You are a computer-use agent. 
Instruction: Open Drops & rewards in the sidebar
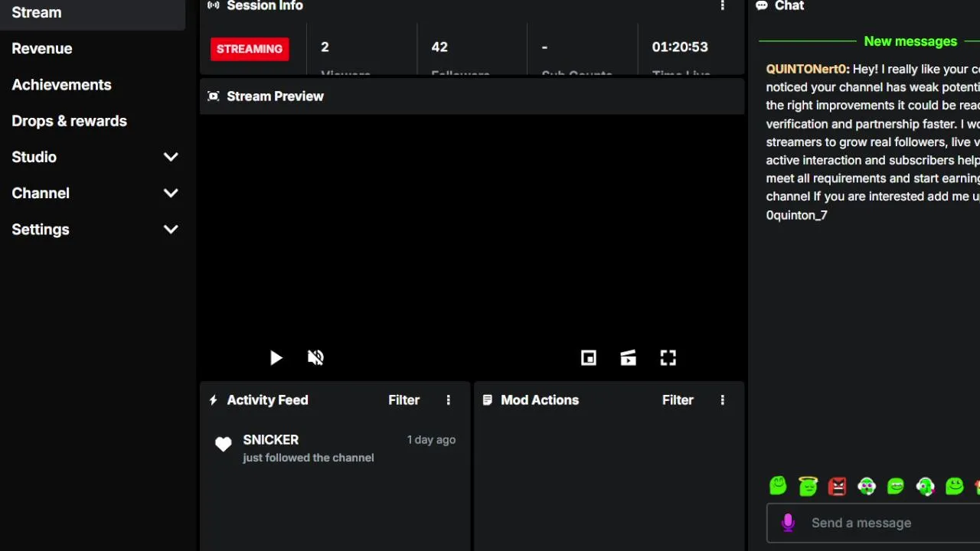click(69, 121)
